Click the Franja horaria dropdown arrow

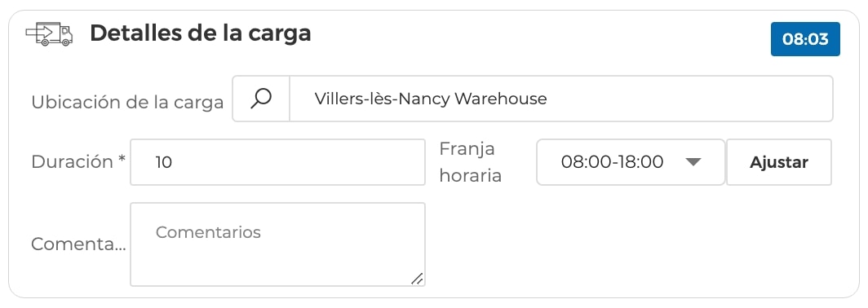pos(693,162)
